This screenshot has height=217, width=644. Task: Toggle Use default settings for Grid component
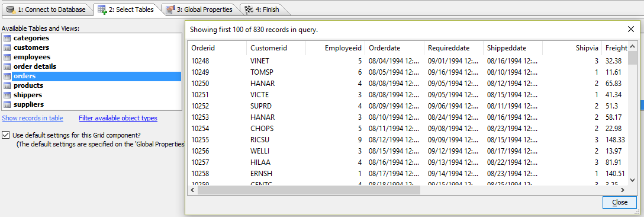point(6,135)
